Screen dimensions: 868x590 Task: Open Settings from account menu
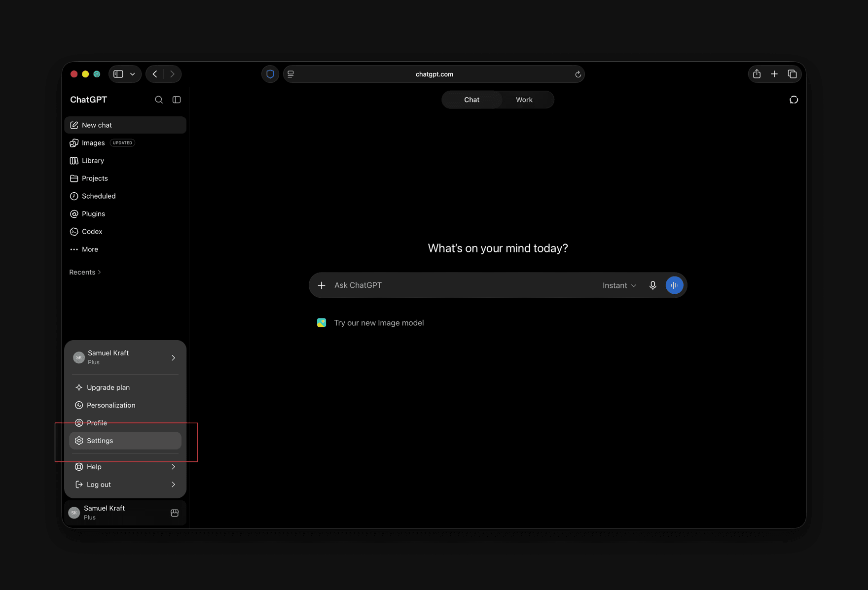pos(125,441)
